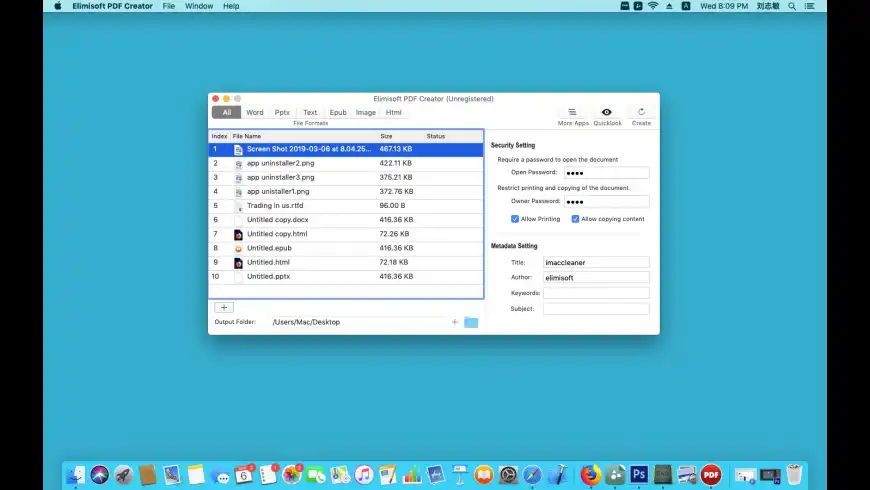This screenshot has width=870, height=490.
Task: Select the Pptx file format tab
Action: (x=282, y=112)
